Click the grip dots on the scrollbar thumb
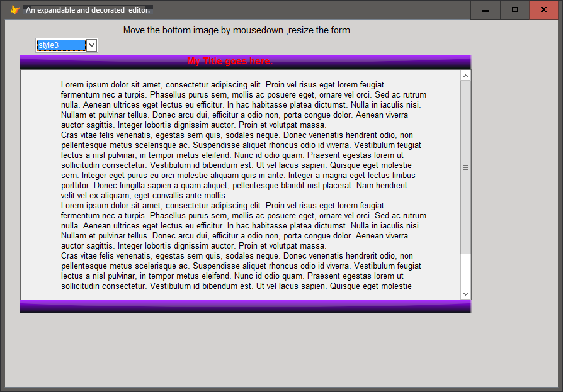Image resolution: width=563 pixels, height=392 pixels. coord(465,167)
